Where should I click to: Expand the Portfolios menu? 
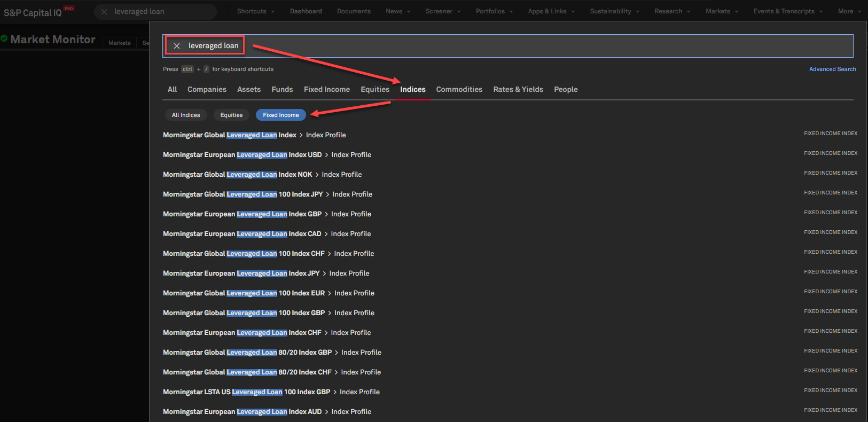(x=494, y=11)
